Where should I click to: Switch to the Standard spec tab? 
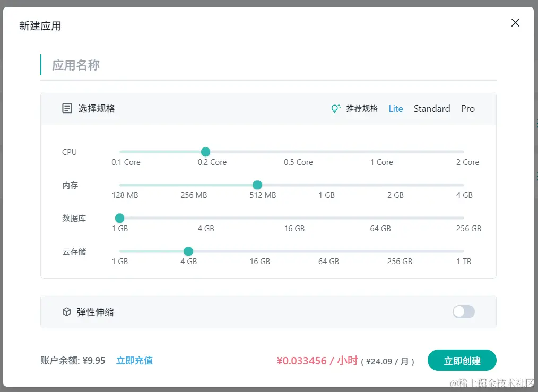(x=431, y=108)
